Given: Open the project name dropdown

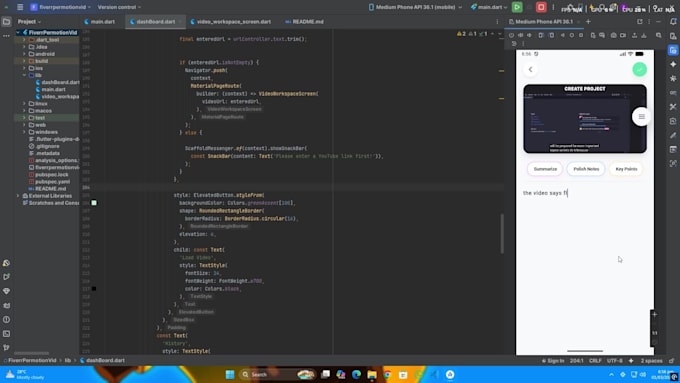Looking at the screenshot, I should (61, 7).
